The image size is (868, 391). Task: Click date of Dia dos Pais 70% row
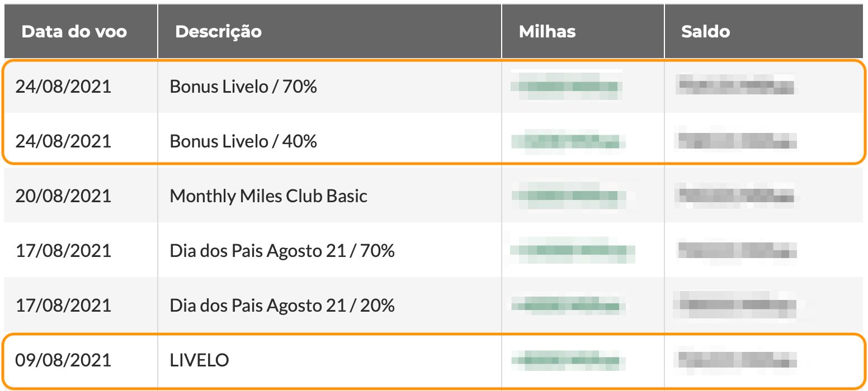pos(63,251)
